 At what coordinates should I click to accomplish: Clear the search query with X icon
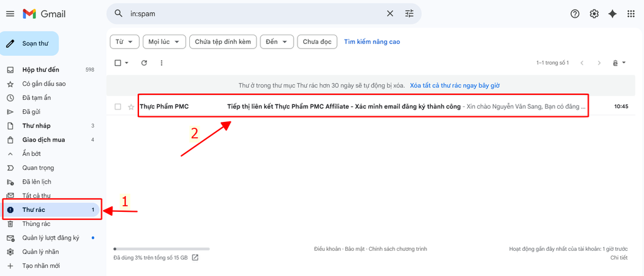(x=390, y=14)
